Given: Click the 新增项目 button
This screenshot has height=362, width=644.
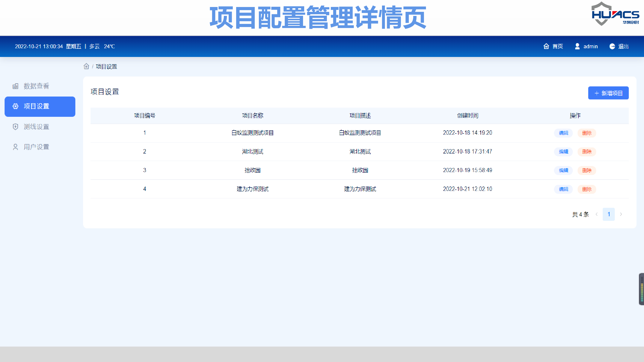Looking at the screenshot, I should click(608, 93).
